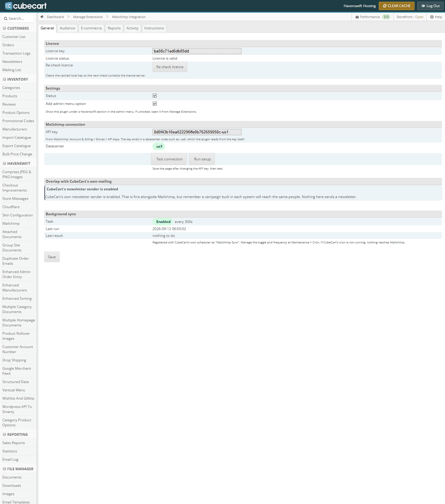Open Manage Extensions breadcrumb link
Screen dimensions: 445x504
[88, 17]
